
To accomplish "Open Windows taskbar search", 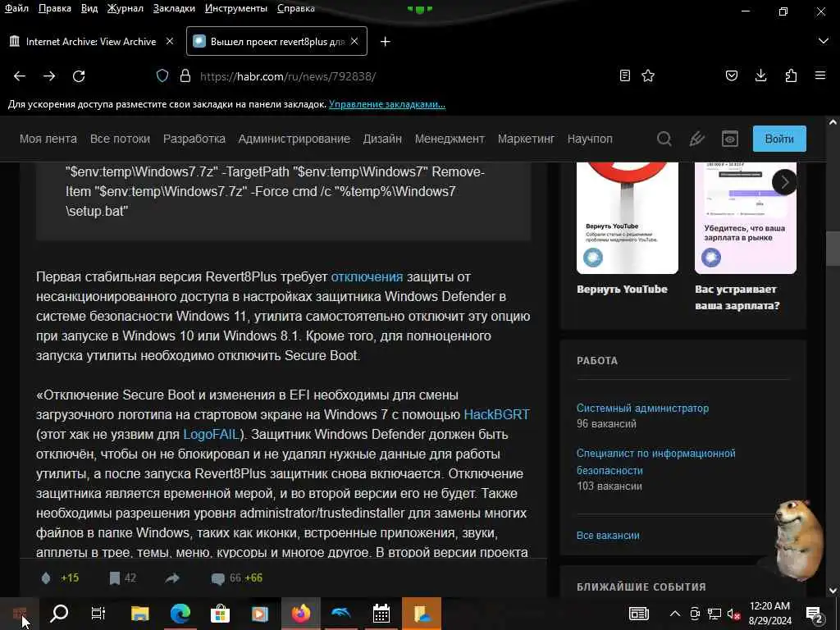I will click(x=59, y=614).
